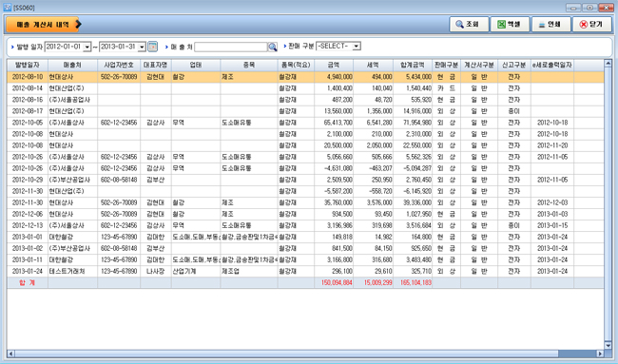Focus the 매출처 search input field

231,47
